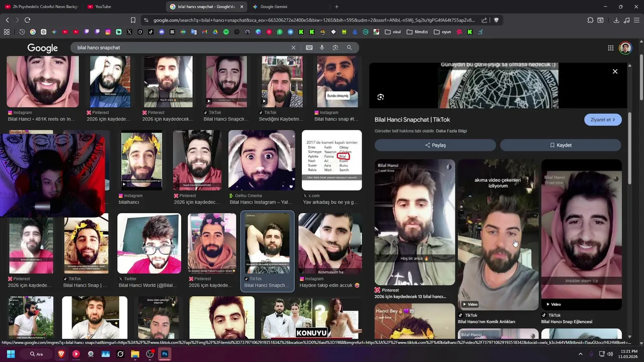Start voice search with the microphone

click(322, 48)
